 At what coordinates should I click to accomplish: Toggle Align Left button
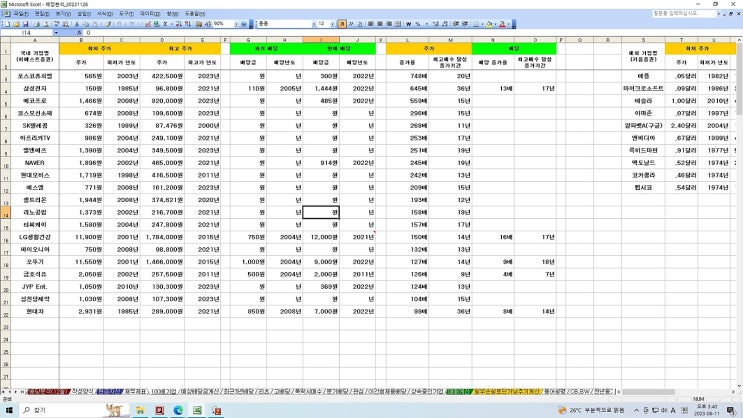(x=370, y=24)
